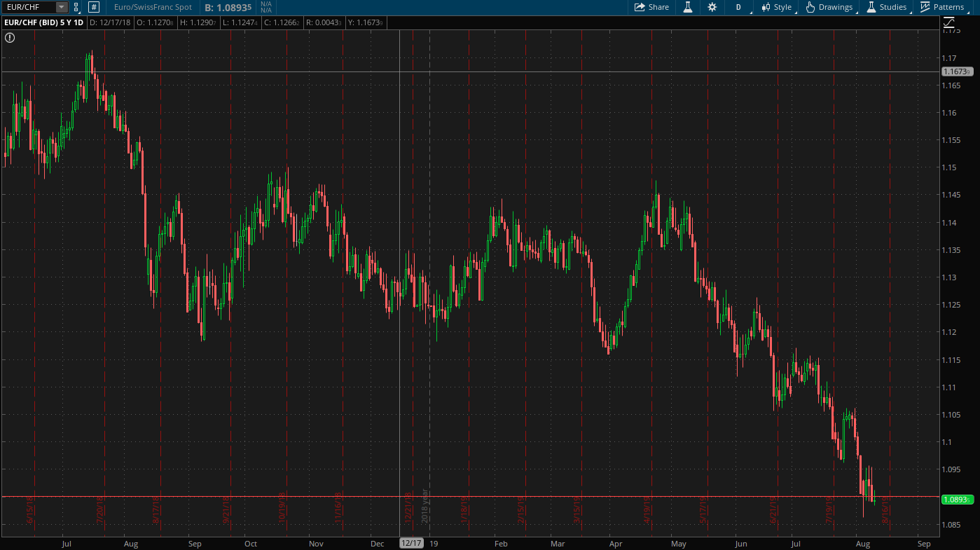Click the gray 1.1673 crosshair price bubble
Viewport: 980px width, 550px height.
[x=956, y=71]
